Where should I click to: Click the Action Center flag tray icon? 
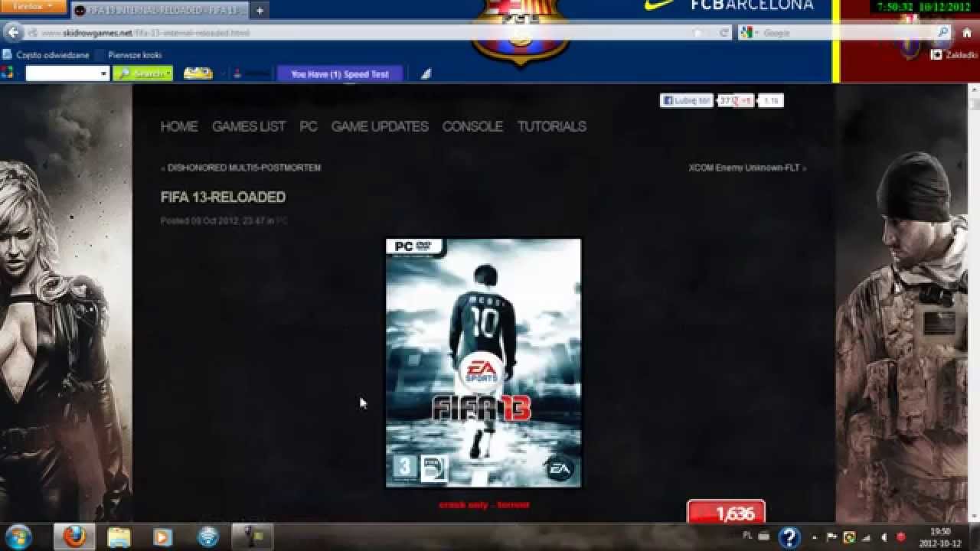pyautogui.click(x=831, y=537)
